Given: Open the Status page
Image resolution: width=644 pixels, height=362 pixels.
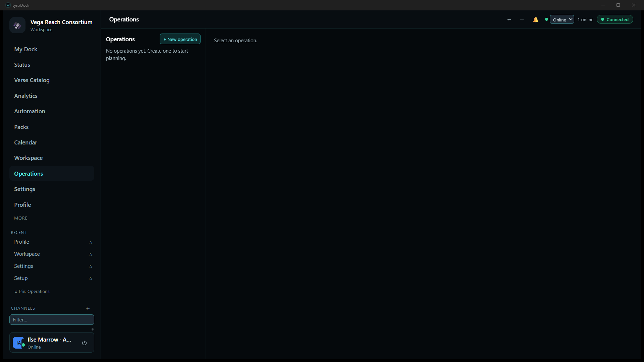Looking at the screenshot, I should pos(52,65).
